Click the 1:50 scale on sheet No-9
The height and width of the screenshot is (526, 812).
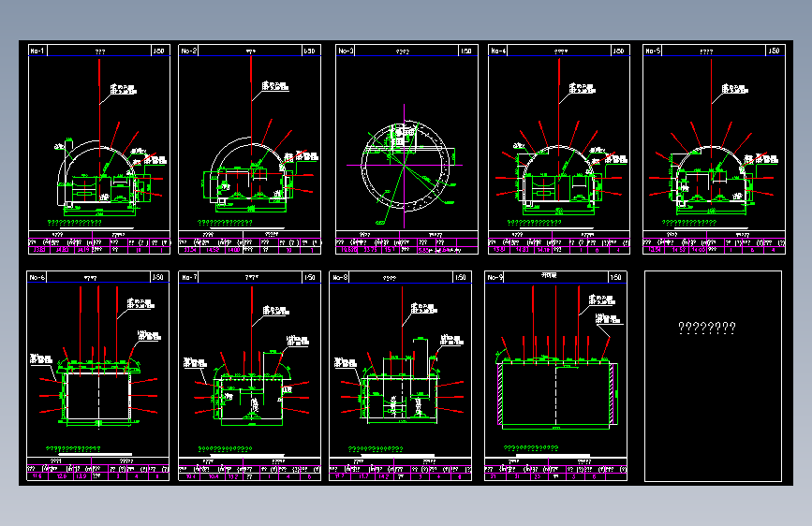click(x=615, y=277)
